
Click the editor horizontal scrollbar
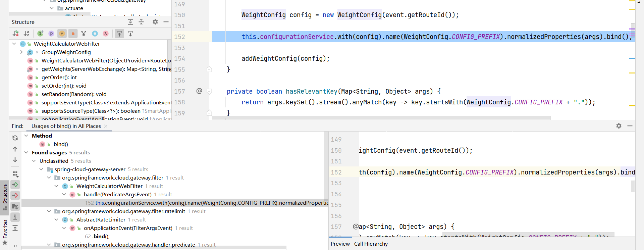(381, 118)
